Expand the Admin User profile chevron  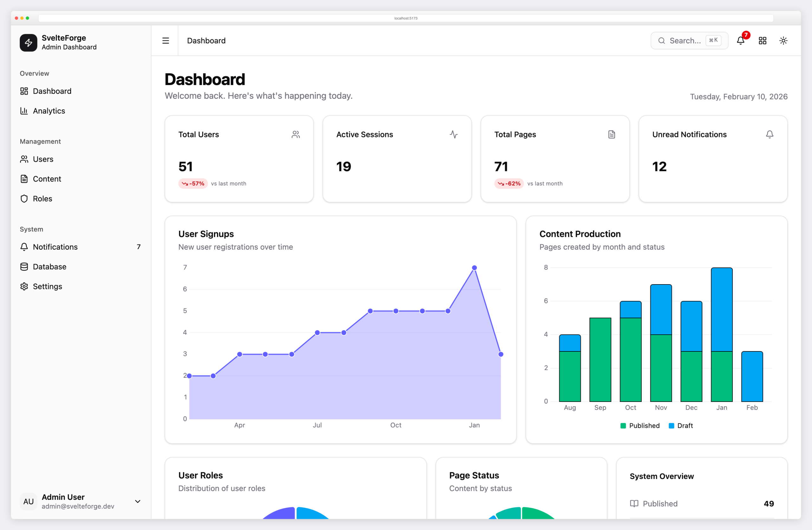[x=138, y=501]
